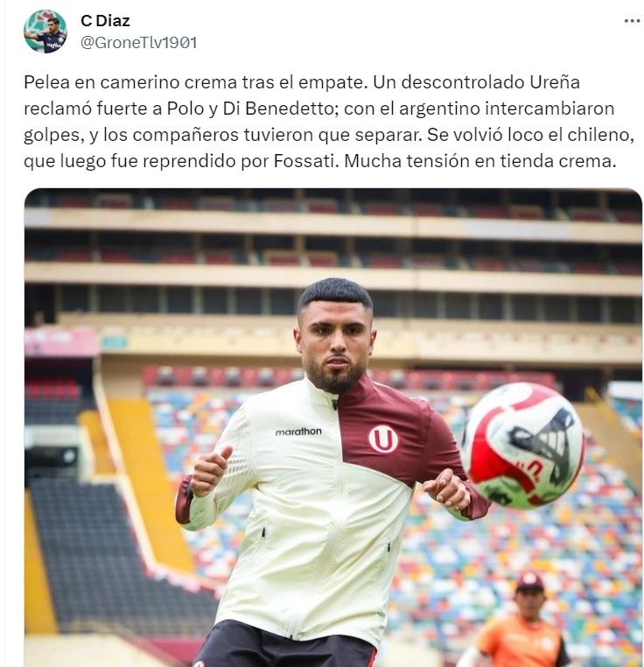Open the C Diaz display name link
This screenshot has width=644, height=667.
105,20
